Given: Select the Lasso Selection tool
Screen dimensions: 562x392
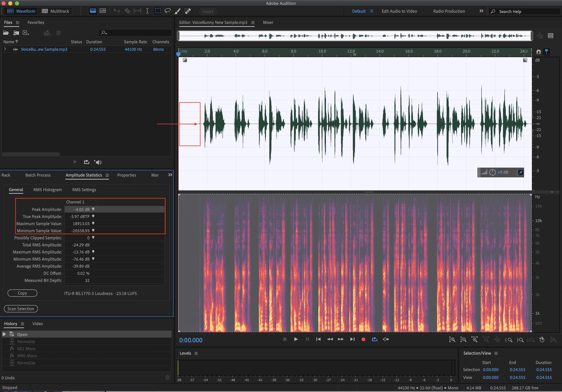Looking at the screenshot, I should coord(167,11).
